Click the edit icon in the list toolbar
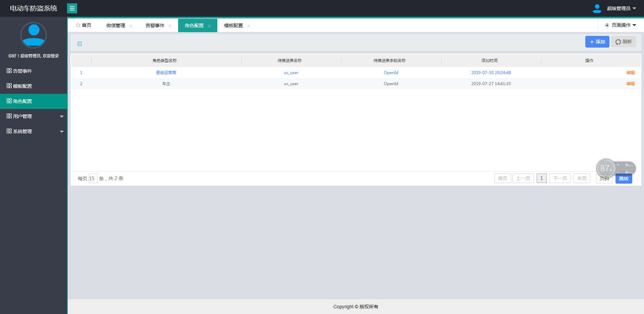This screenshot has width=644, height=314. tap(80, 44)
